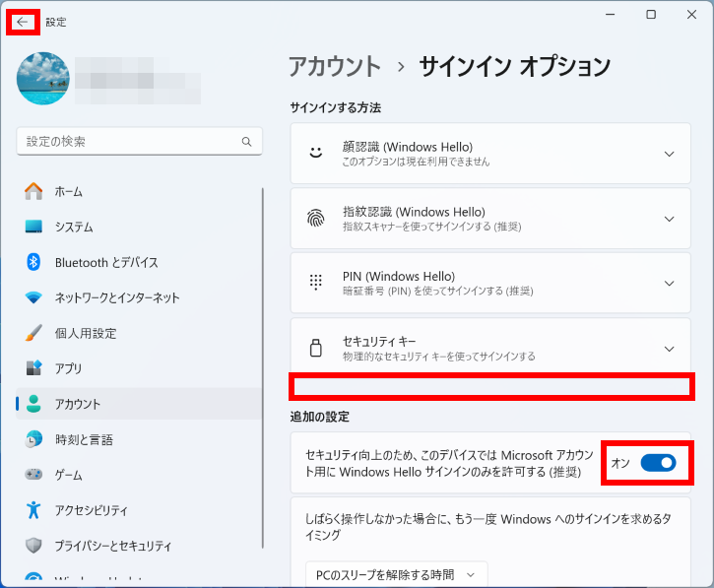Click 追加の設定 heading text
Viewport: 714px width, 588px height.
pyautogui.click(x=320, y=417)
